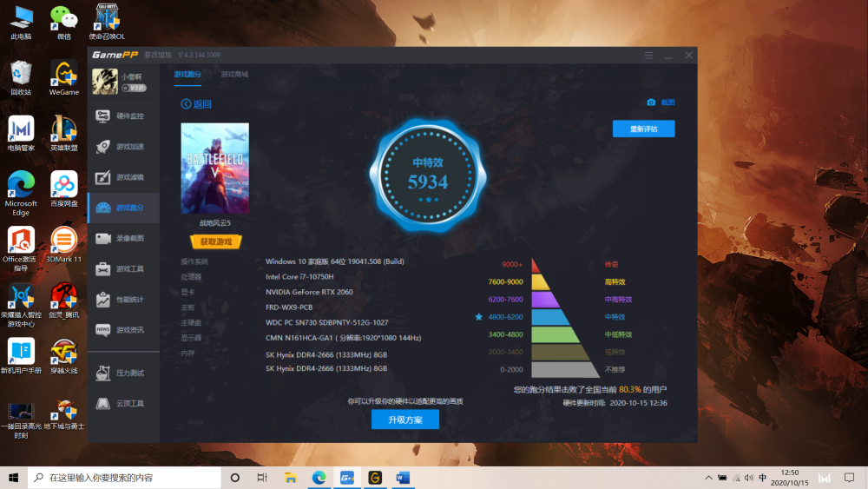Click the WDC PC SN730 drive text
The image size is (868, 489).
click(x=326, y=322)
